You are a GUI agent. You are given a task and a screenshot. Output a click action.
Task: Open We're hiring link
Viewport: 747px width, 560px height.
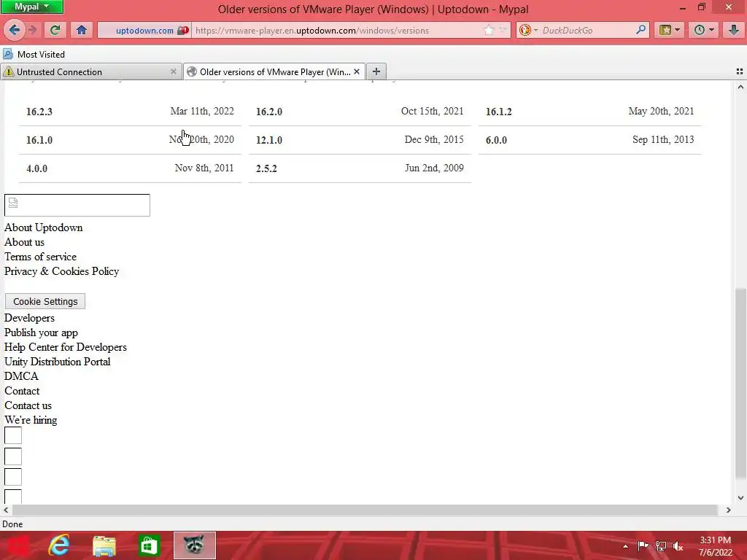coord(31,420)
